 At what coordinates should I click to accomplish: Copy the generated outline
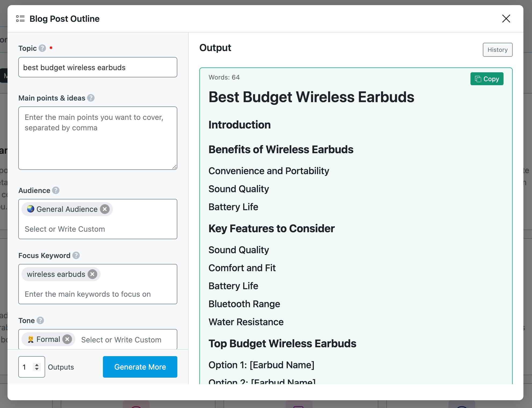tap(487, 79)
